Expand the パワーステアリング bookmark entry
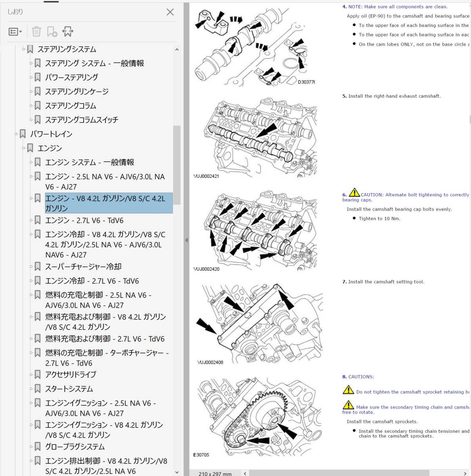Screen dimensions: 471x476 pos(31,77)
